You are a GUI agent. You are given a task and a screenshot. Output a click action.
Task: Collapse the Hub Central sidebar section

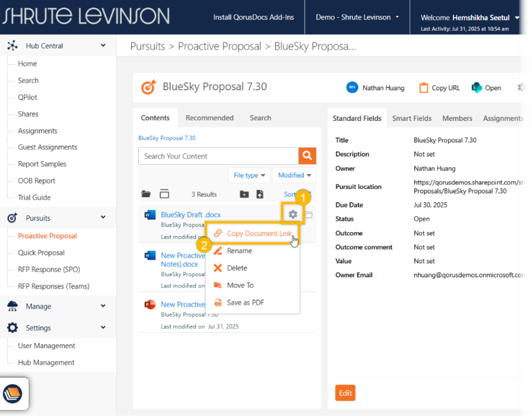pos(103,45)
